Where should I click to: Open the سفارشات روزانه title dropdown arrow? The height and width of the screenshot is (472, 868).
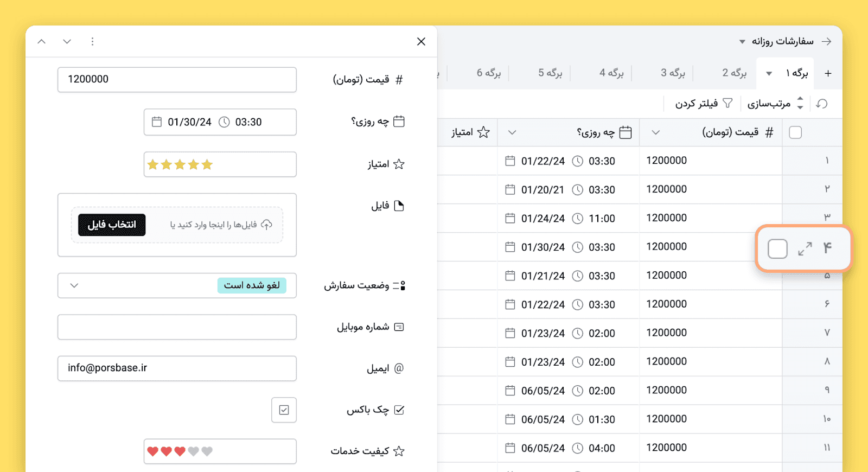tap(742, 42)
